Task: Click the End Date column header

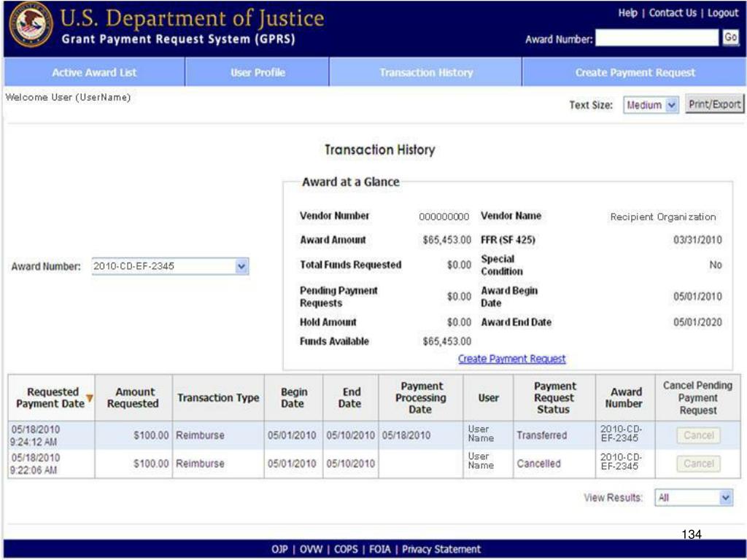Action: click(x=351, y=397)
